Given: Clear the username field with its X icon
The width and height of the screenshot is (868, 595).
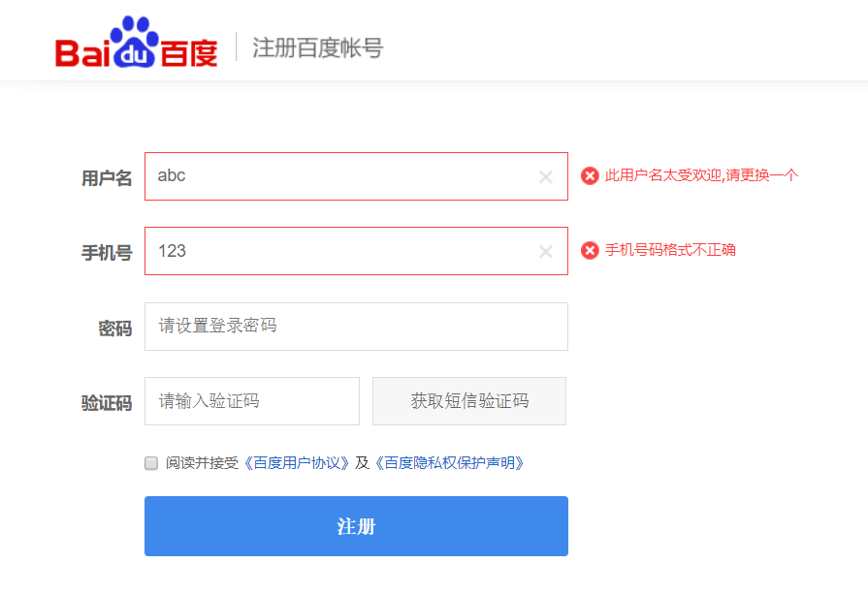Looking at the screenshot, I should [546, 176].
